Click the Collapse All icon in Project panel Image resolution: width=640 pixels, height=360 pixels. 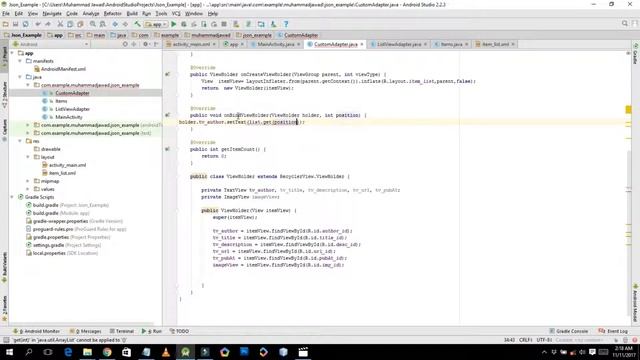pyautogui.click(x=133, y=44)
